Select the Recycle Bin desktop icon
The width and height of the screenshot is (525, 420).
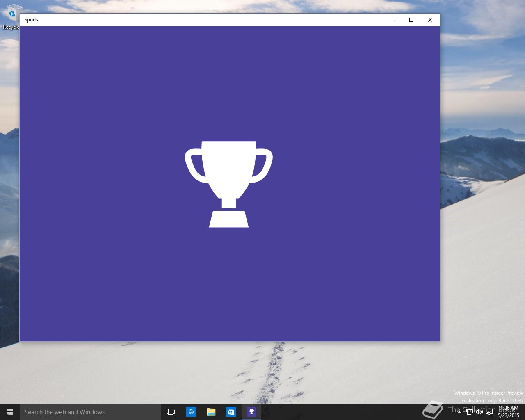click(12, 16)
